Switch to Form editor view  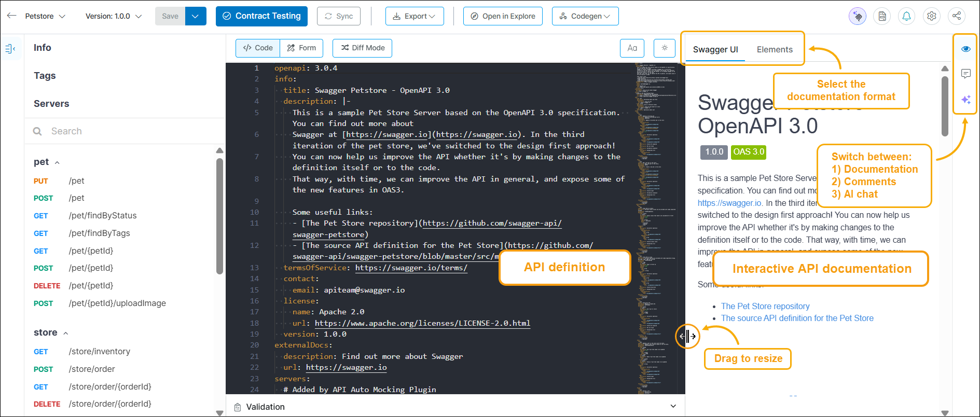pos(301,48)
